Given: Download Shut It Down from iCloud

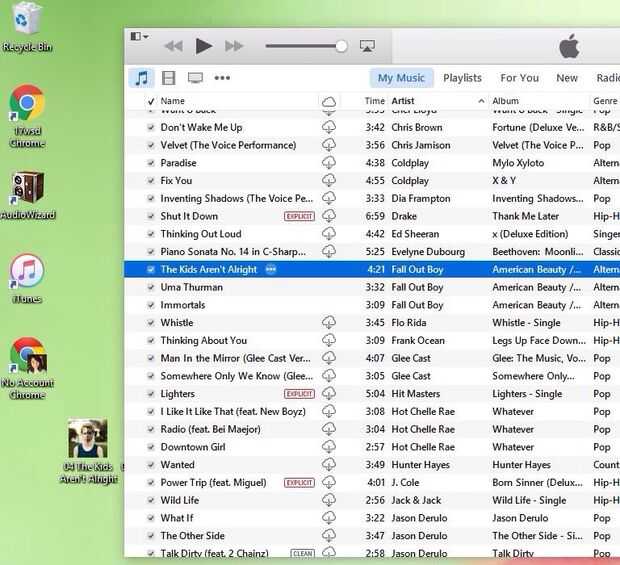Looking at the screenshot, I should (329, 216).
